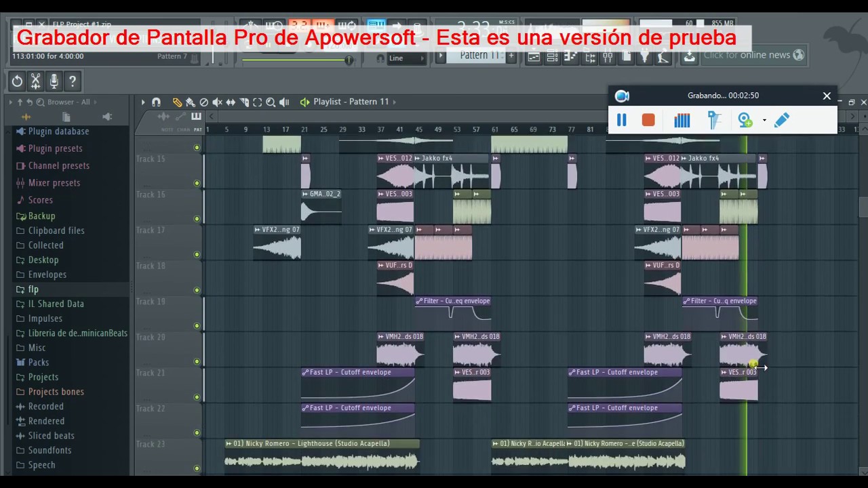
Task: Open the Tempo tapper icon
Action: click(x=663, y=57)
